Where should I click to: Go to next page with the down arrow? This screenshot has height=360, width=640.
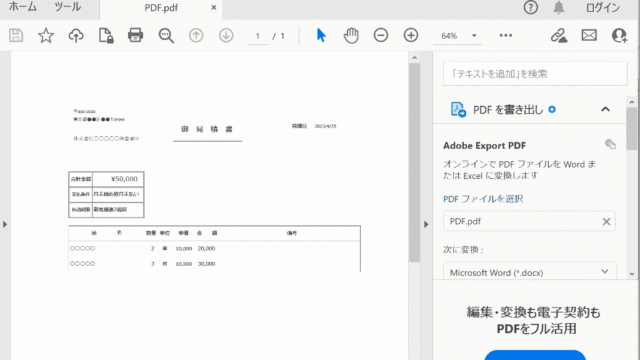(x=226, y=36)
